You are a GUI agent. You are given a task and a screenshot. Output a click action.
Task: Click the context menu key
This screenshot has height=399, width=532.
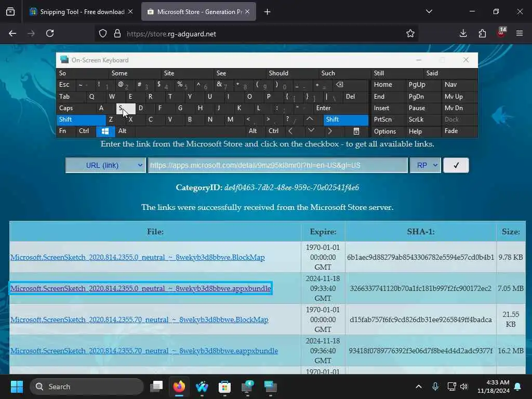(356, 131)
